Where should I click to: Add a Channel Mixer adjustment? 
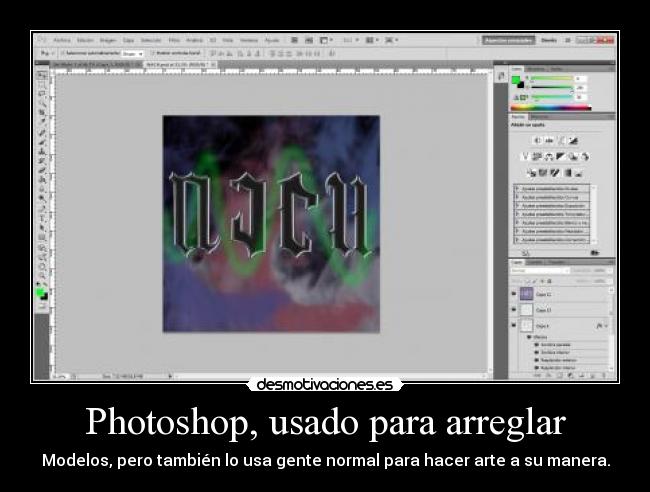coord(585,156)
